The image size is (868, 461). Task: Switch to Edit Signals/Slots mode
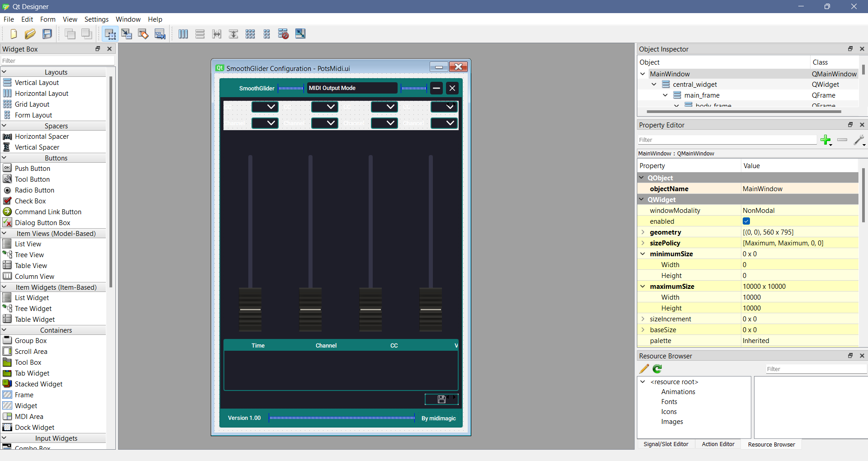(x=127, y=34)
